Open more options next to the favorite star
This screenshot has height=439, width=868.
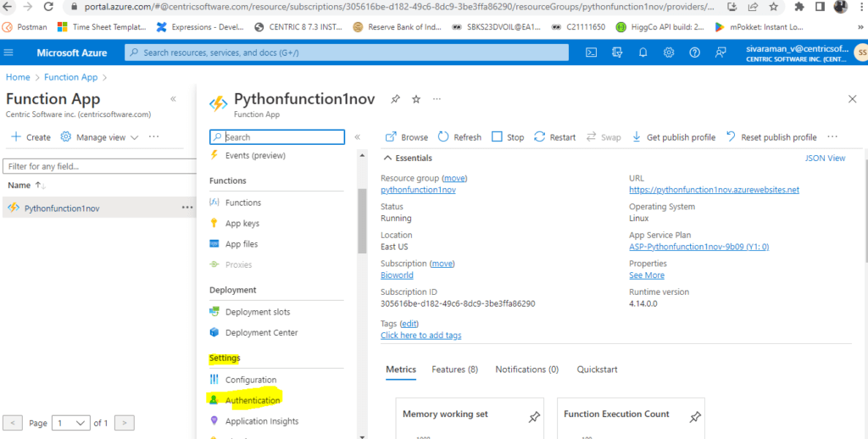click(x=437, y=99)
